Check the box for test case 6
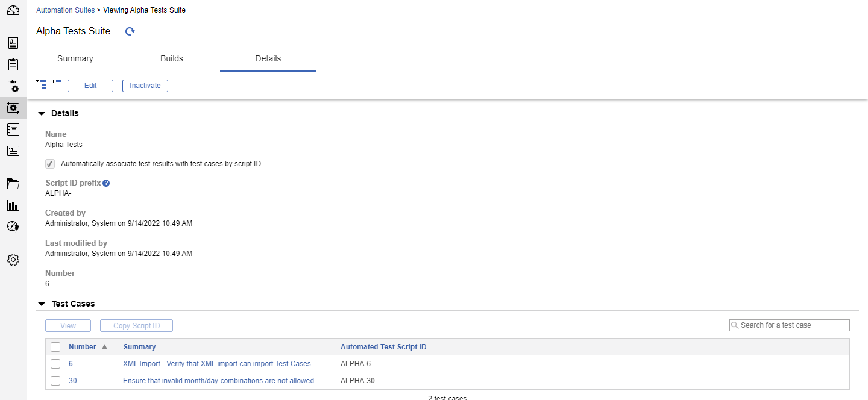868x400 pixels. pos(55,364)
